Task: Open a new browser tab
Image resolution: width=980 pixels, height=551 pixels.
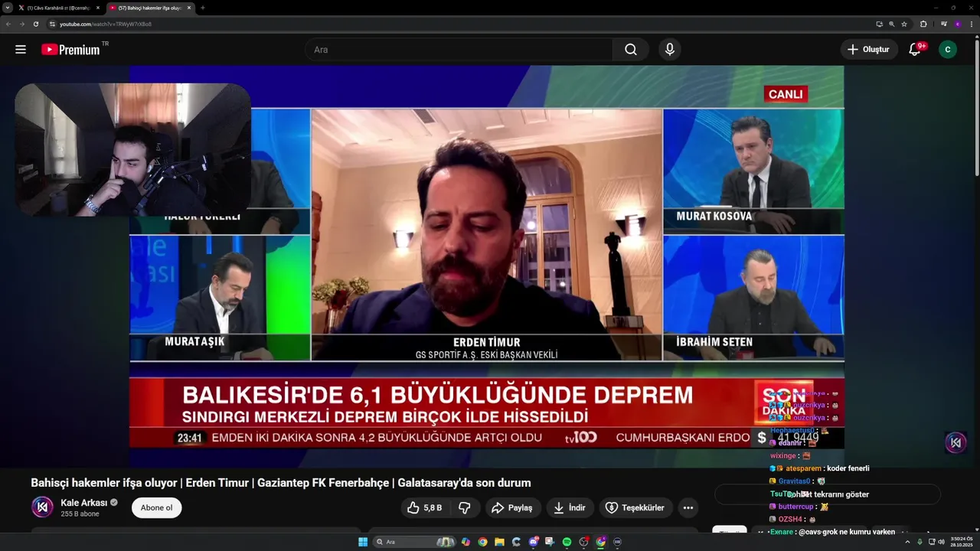Action: [202, 8]
